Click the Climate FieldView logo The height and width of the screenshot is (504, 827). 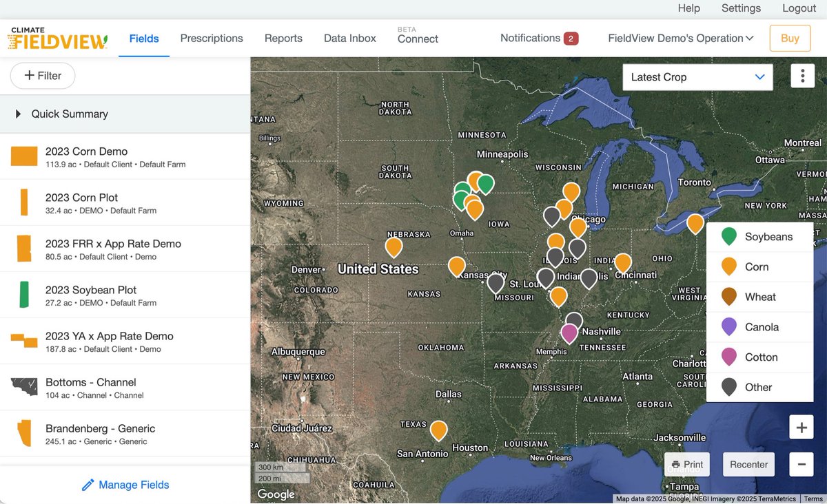point(58,39)
